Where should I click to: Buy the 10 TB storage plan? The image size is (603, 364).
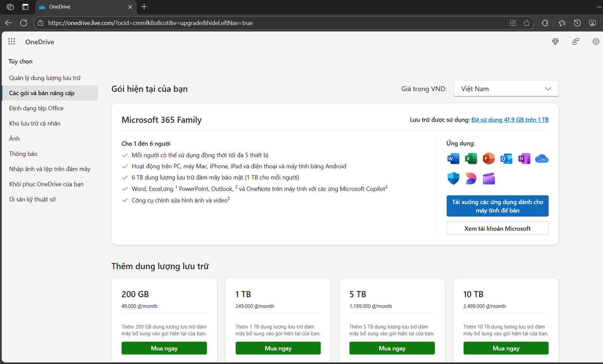click(x=506, y=348)
